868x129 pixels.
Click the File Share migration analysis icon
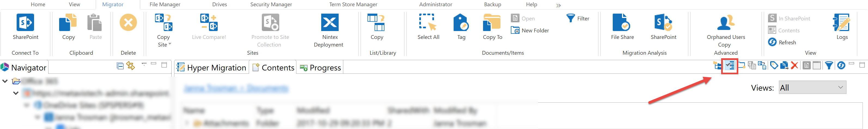pyautogui.click(x=622, y=23)
